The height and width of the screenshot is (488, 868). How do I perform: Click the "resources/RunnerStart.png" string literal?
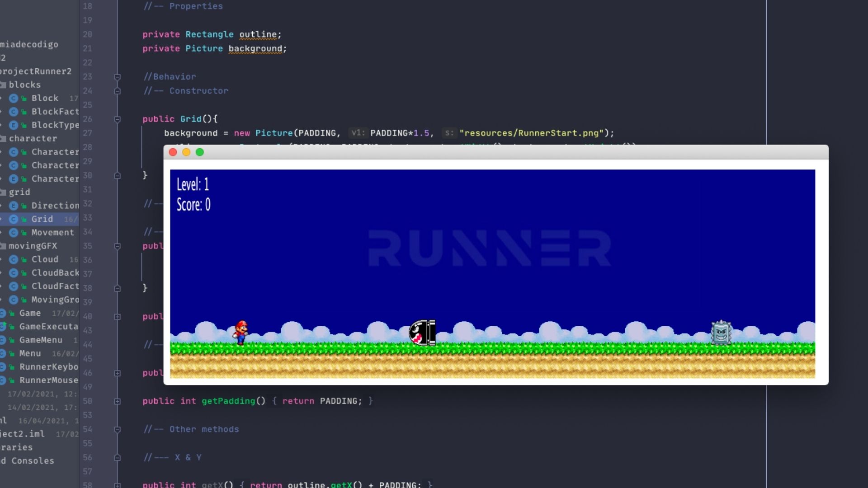(531, 133)
